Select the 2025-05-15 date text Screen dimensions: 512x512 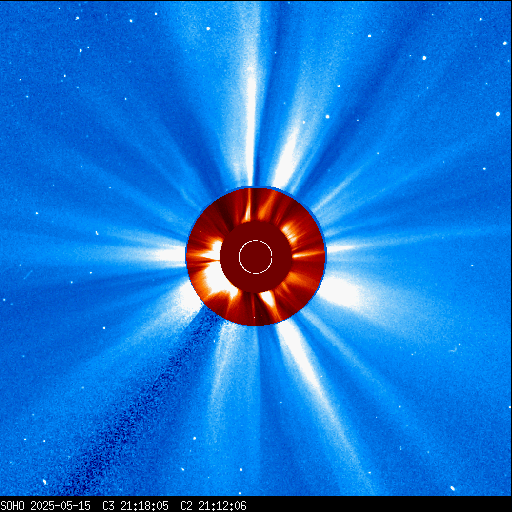tap(60, 506)
